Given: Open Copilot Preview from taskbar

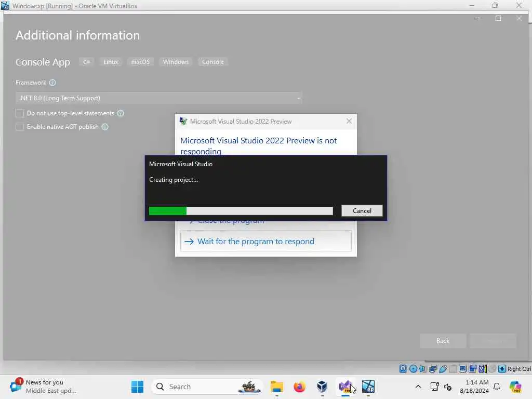Looking at the screenshot, I should pyautogui.click(x=515, y=387).
